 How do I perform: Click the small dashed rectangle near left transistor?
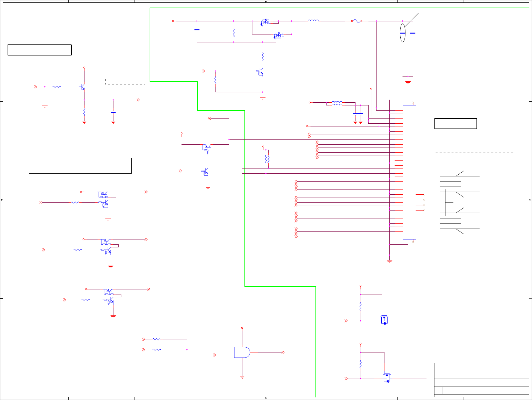[x=125, y=82]
